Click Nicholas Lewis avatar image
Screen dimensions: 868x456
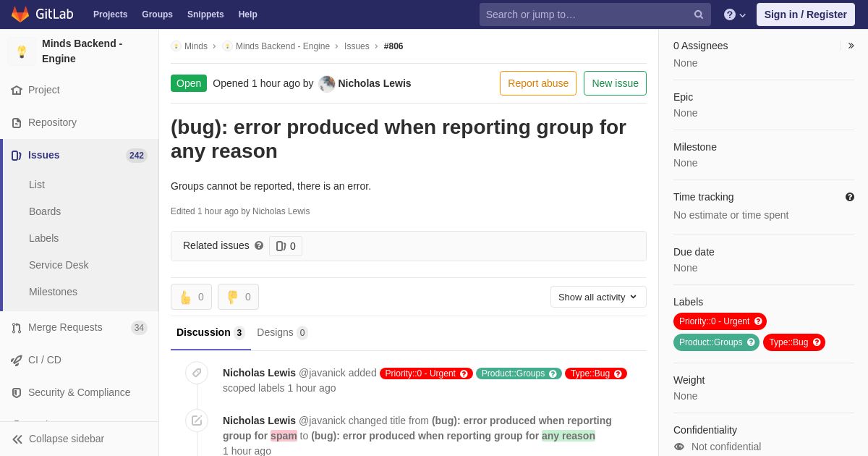[327, 83]
